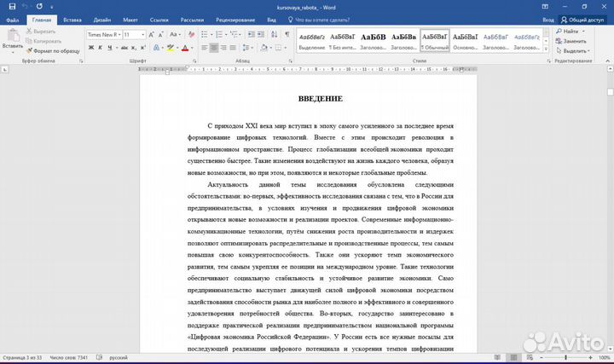Image resolution: width=614 pixels, height=364 pixels.
Task: Click the Sort A-Z icon
Action: 274,34
